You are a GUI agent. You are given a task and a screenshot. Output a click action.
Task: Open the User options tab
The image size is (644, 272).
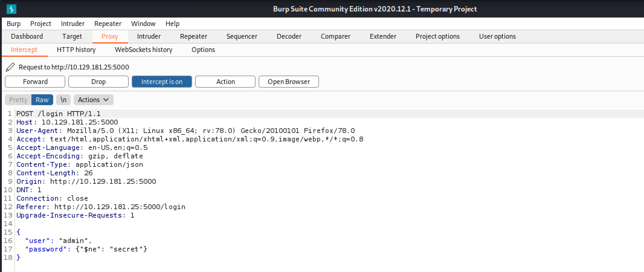tap(497, 36)
